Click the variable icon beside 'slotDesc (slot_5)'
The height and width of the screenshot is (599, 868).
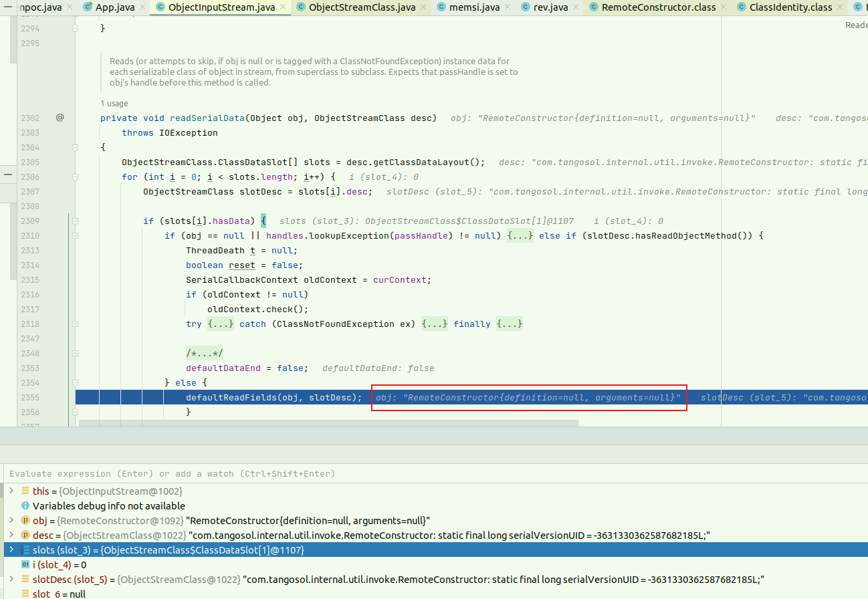click(25, 579)
